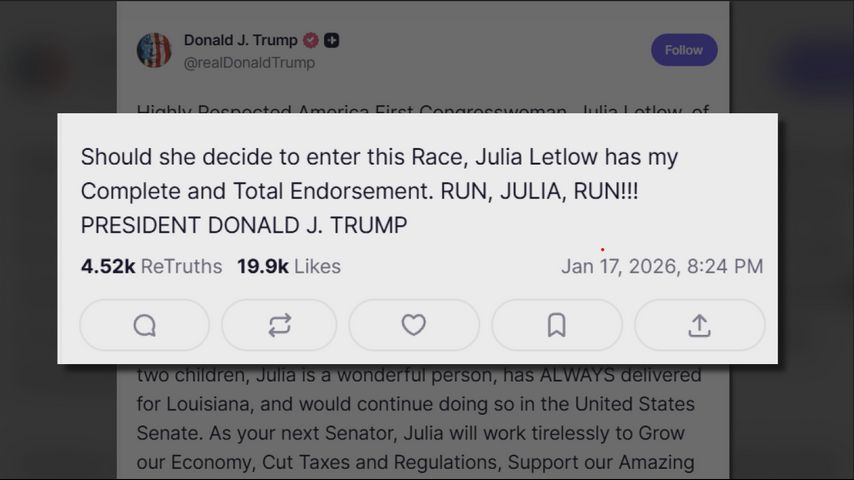Image resolution: width=854 pixels, height=480 pixels.
Task: Click the @realDonaldTrump handle
Action: pos(249,62)
